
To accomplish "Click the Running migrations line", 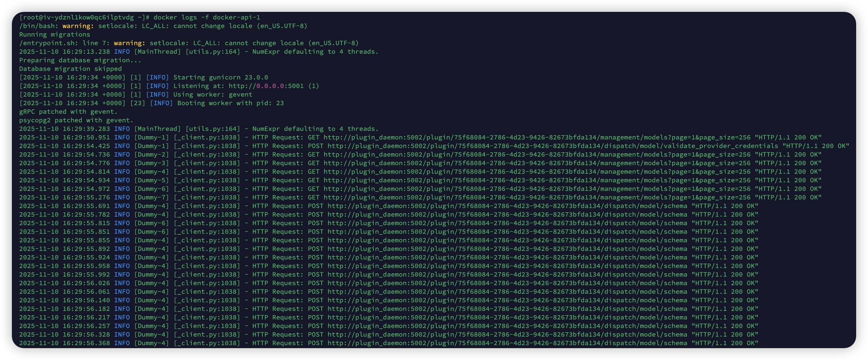I will tap(55, 34).
